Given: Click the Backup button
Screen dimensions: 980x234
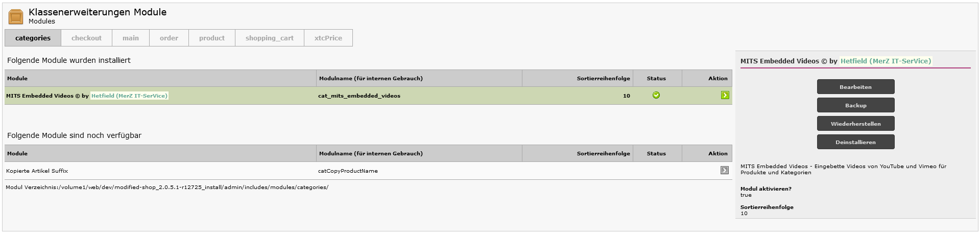Looking at the screenshot, I should [x=855, y=105].
